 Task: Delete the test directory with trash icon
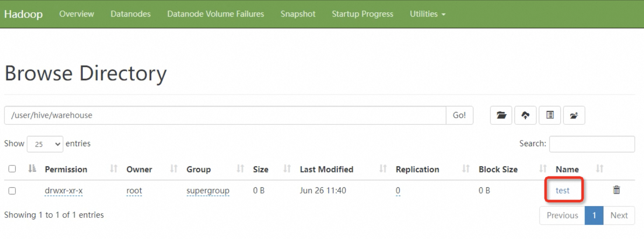pos(616,190)
